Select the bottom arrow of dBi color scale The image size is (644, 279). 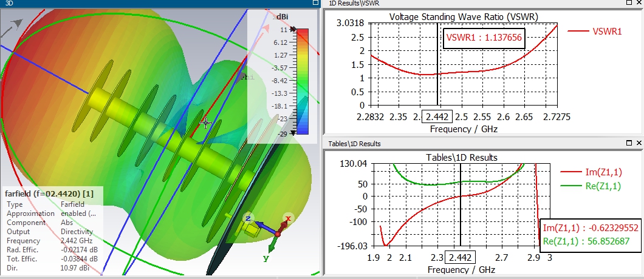pos(293,133)
